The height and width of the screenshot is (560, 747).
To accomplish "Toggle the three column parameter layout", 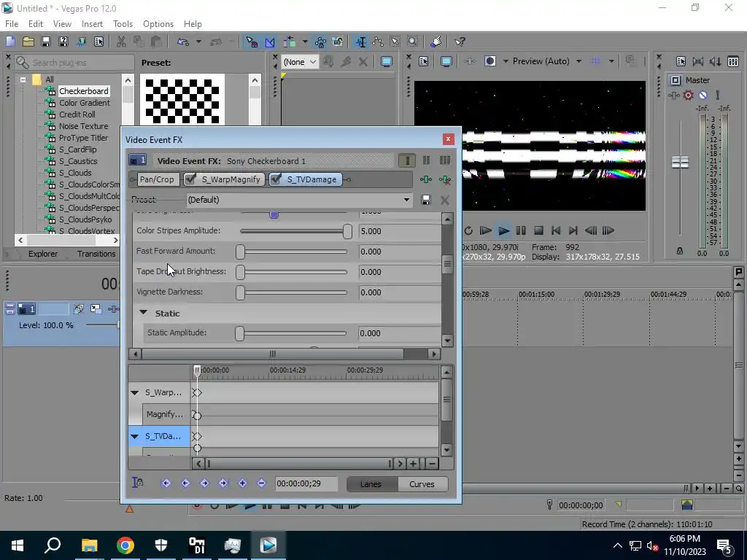I will 444,160.
